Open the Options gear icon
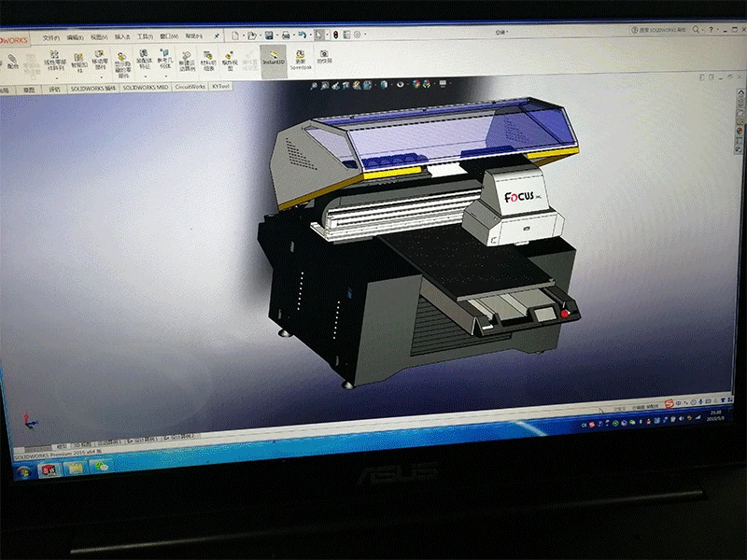This screenshot has height=560, width=747. (x=358, y=35)
